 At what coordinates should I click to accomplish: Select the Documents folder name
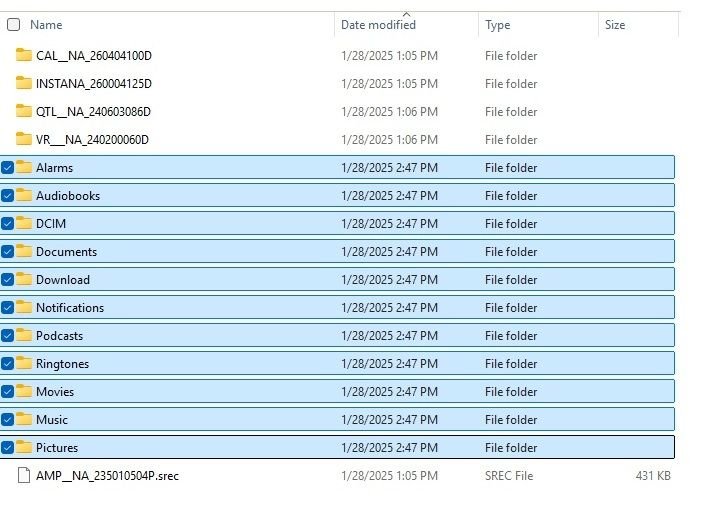coord(66,252)
